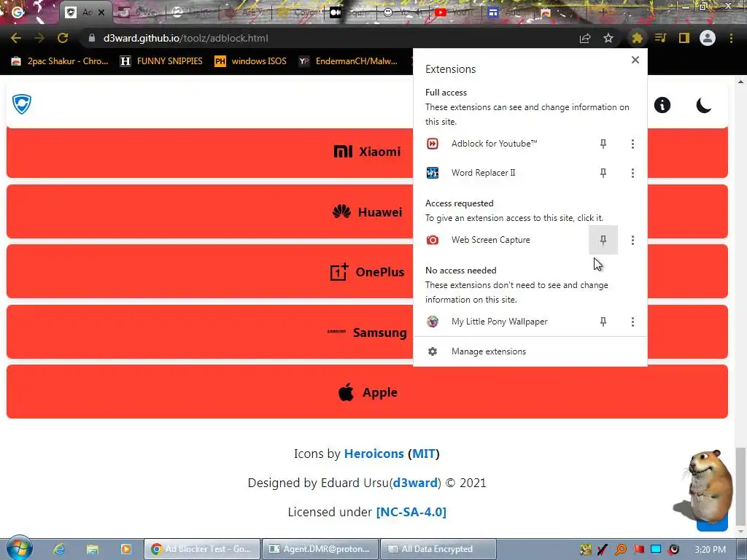
Task: Switch to the YouTube tab
Action: (454, 12)
